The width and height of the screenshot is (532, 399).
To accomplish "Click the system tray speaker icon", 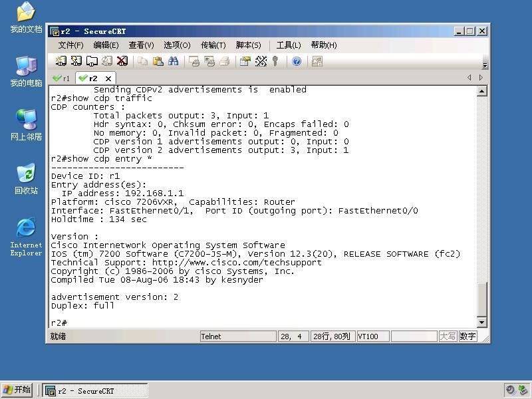I will coord(510,390).
